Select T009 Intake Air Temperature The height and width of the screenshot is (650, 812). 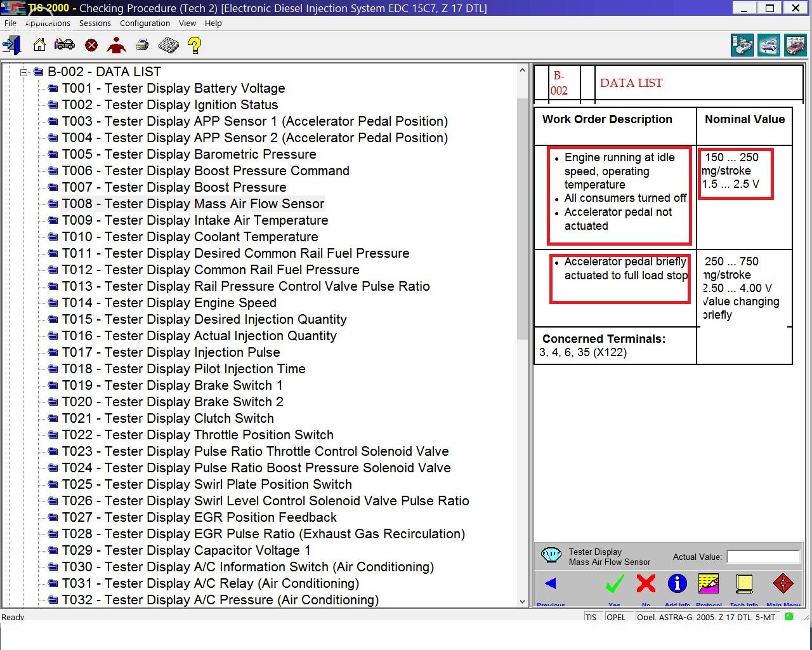[195, 220]
